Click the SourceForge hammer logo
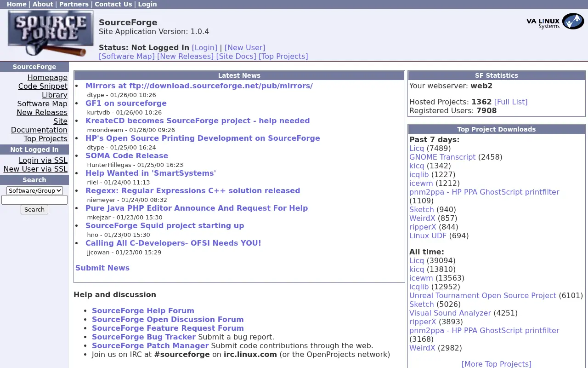The width and height of the screenshot is (588, 368). tap(51, 34)
